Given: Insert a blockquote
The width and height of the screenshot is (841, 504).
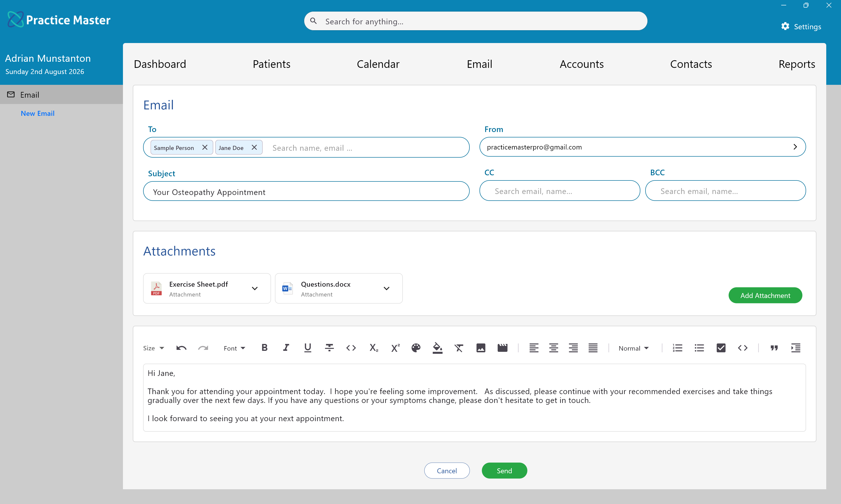Looking at the screenshot, I should [x=774, y=348].
